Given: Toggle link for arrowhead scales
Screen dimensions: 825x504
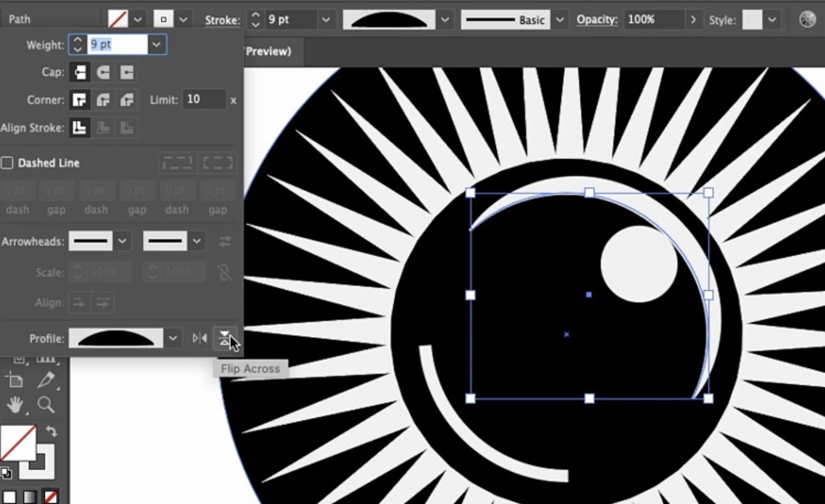Looking at the screenshot, I should pyautogui.click(x=224, y=272).
